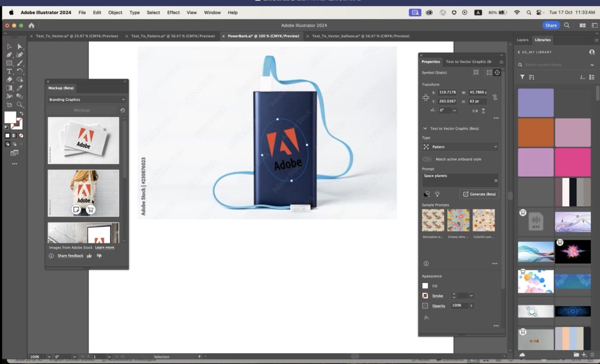Select the Curvature tool

(x=20, y=55)
